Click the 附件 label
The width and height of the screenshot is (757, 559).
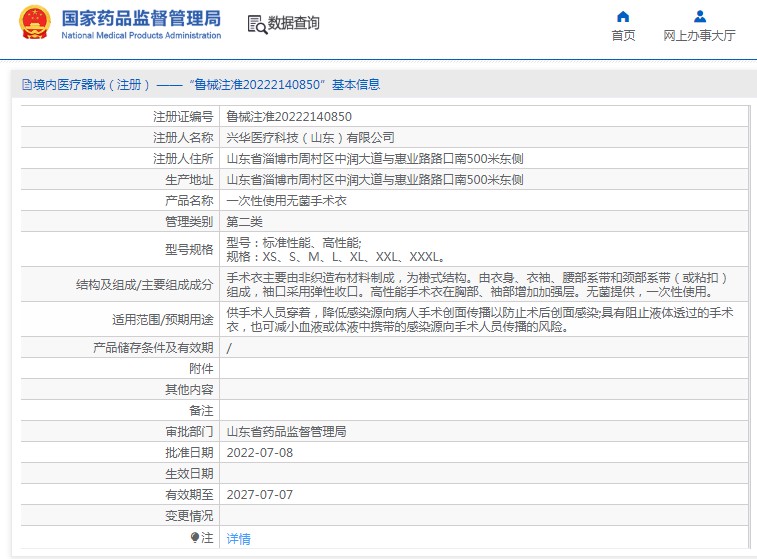(x=201, y=369)
